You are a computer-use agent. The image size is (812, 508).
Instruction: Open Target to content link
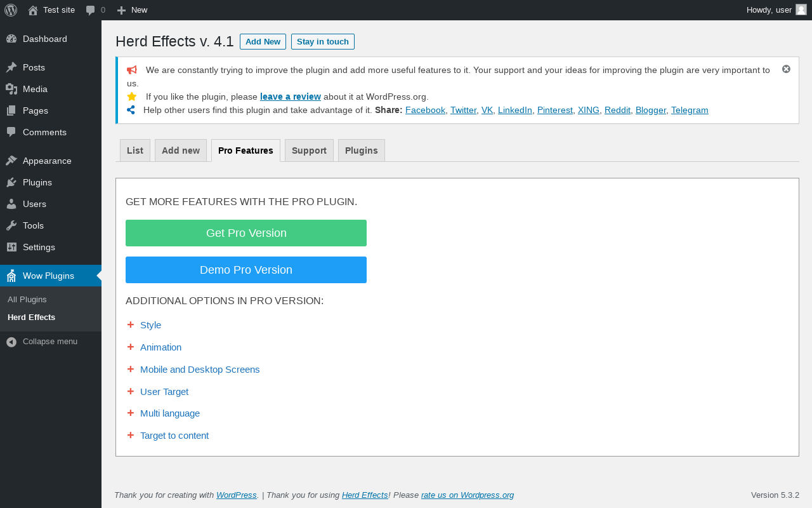[x=174, y=436]
